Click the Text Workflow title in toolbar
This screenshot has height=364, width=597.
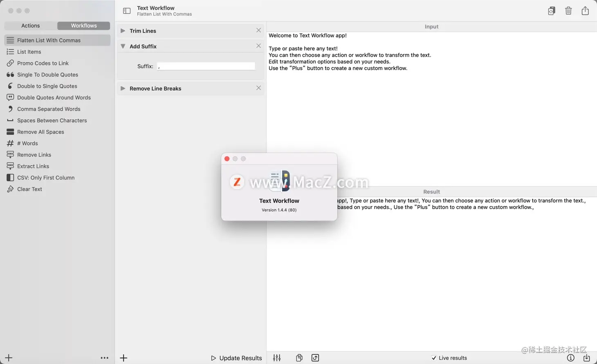click(156, 8)
